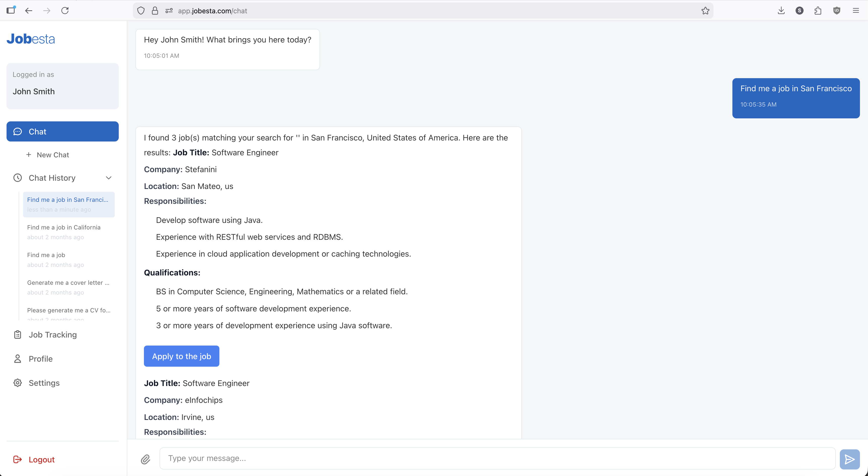The width and height of the screenshot is (868, 476).
Task: Toggle the tracking protection shield in the address bar
Action: (141, 11)
